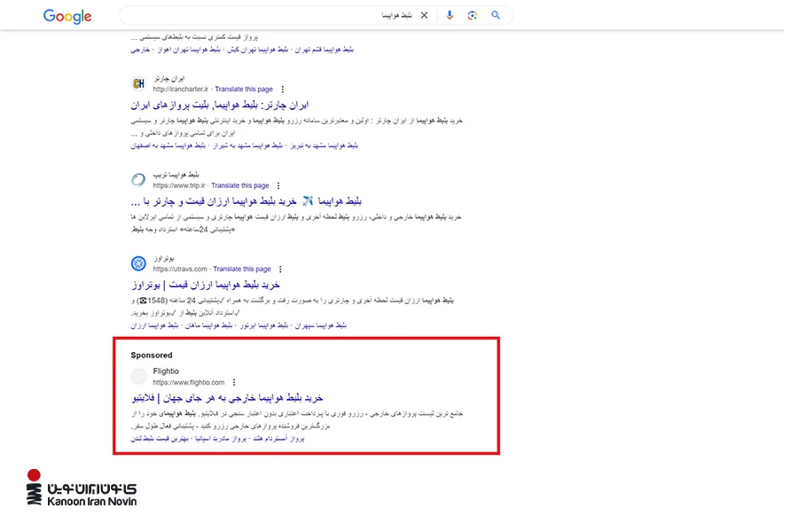
Task: Open more options for irancharter.ir result
Action: tap(283, 89)
